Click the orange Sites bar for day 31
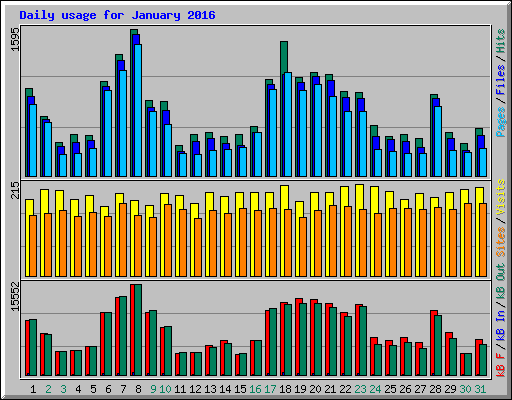 483,240
